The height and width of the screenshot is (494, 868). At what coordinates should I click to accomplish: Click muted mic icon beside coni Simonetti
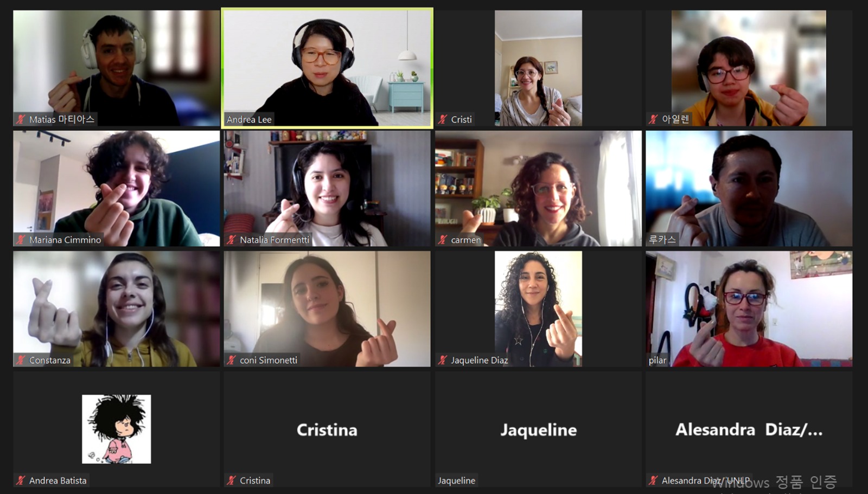pyautogui.click(x=232, y=360)
